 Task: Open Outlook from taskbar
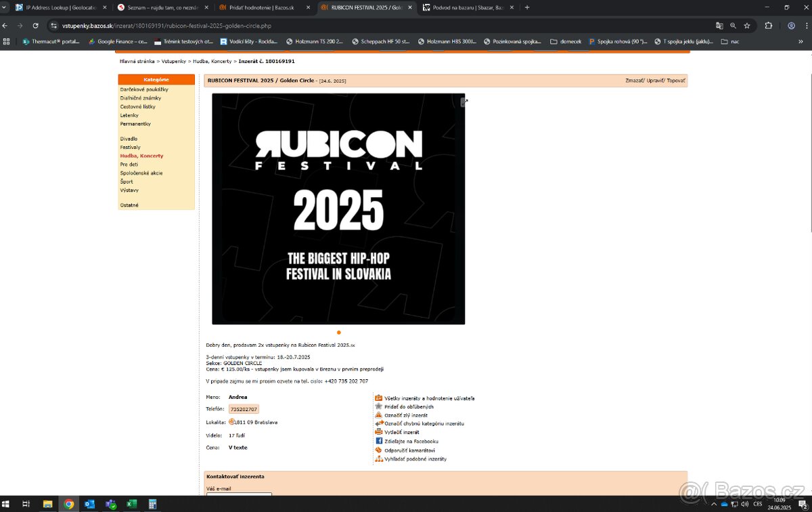(90, 504)
